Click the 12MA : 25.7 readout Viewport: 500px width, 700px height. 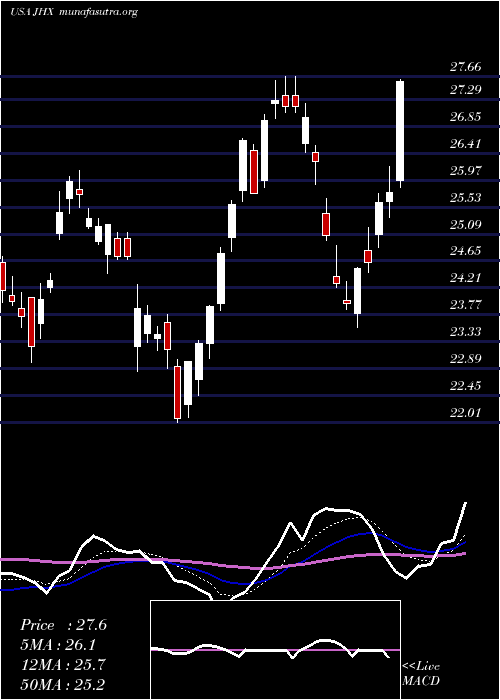(63, 665)
